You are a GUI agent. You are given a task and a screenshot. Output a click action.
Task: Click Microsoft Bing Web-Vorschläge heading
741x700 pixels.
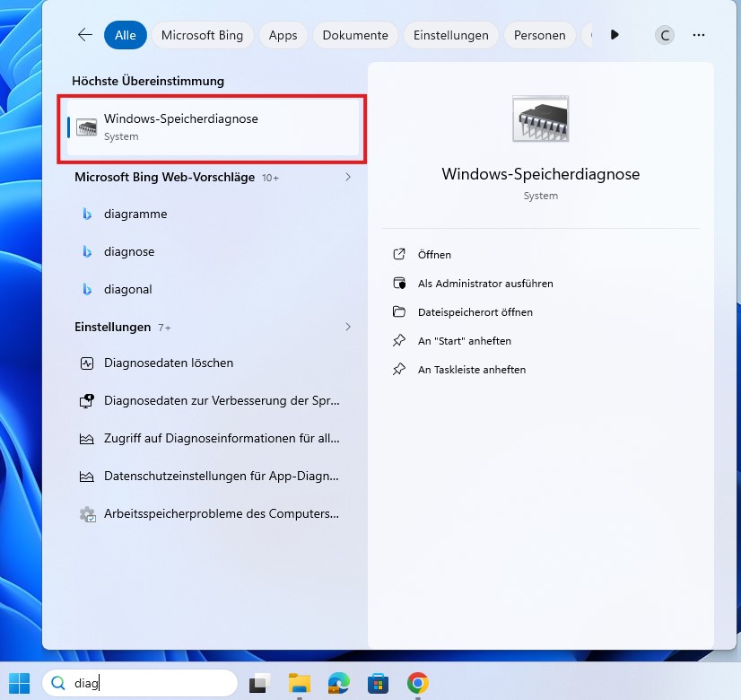pos(164,178)
